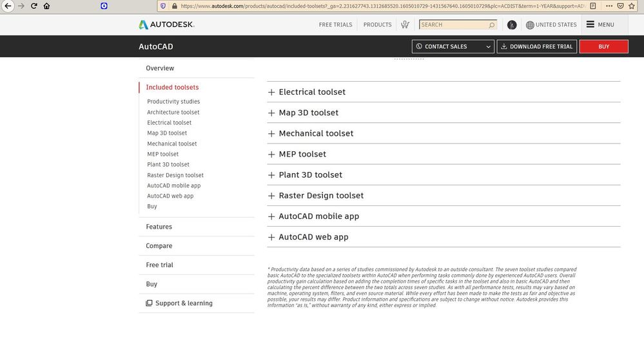This screenshot has height=340, width=644.
Task: Click DOWNLOAD FREE TRIAL button
Action: pyautogui.click(x=537, y=46)
